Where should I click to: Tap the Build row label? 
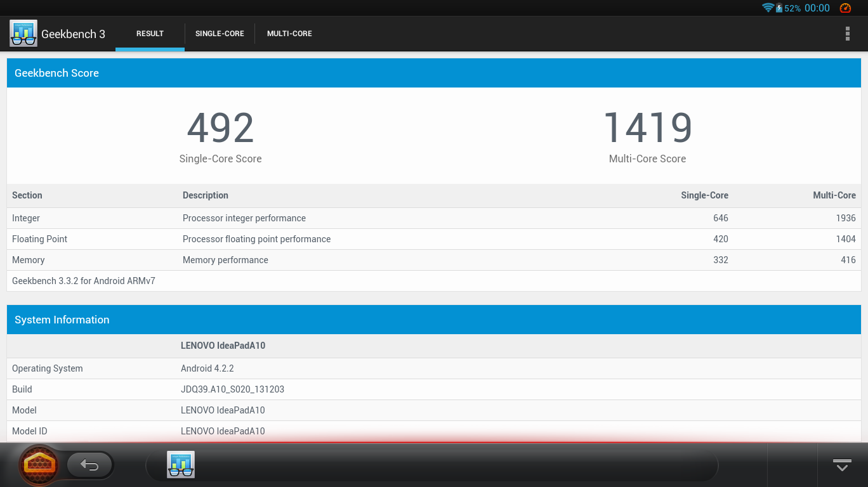[x=22, y=389]
